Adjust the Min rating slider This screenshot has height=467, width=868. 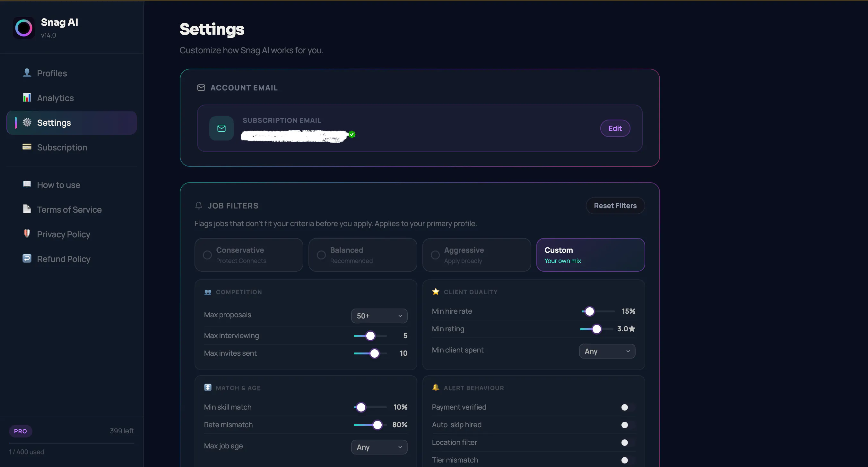[x=596, y=329]
